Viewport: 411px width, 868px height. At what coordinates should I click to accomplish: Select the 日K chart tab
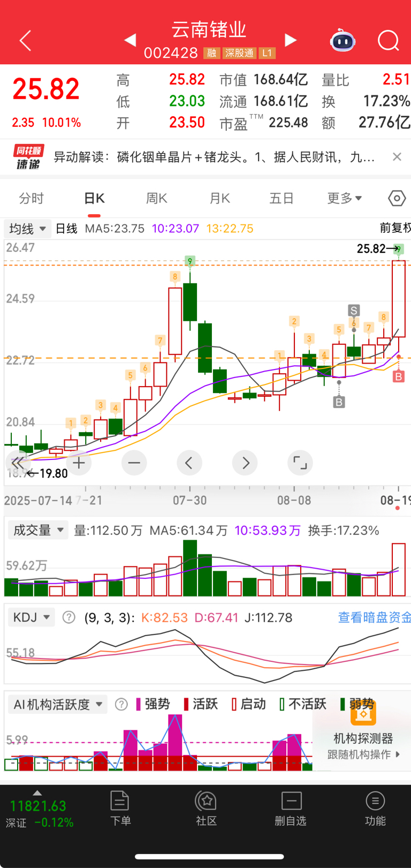94,199
